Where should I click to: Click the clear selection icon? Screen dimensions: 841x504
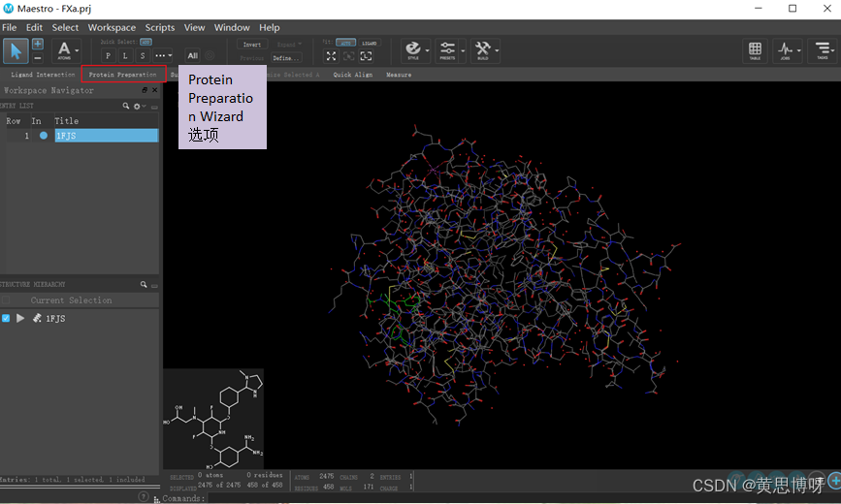click(x=210, y=55)
